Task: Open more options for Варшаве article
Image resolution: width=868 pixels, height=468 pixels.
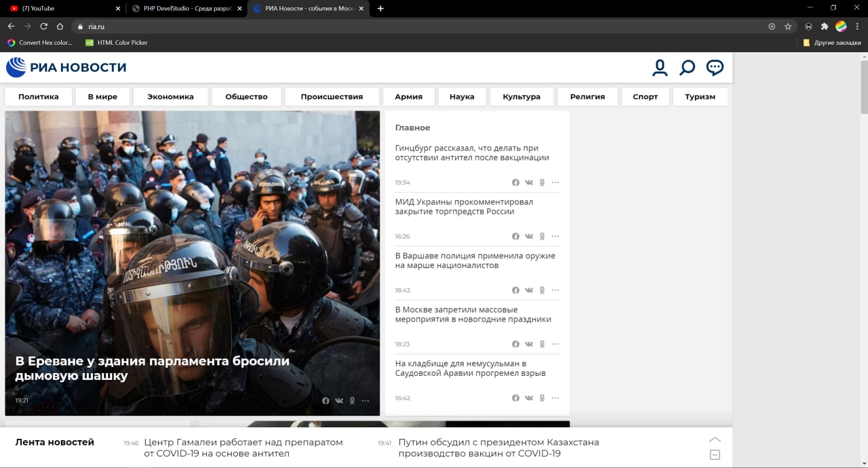Action: click(555, 290)
